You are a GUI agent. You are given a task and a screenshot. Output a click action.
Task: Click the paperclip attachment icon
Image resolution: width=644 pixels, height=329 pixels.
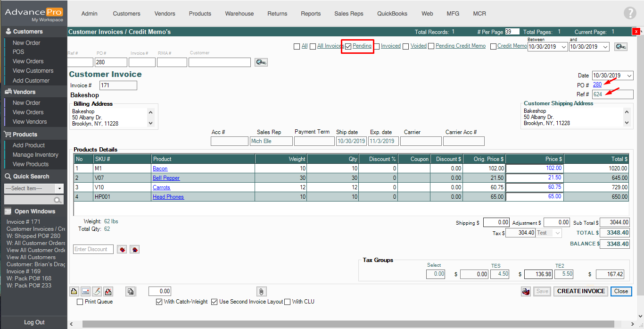coord(261,291)
